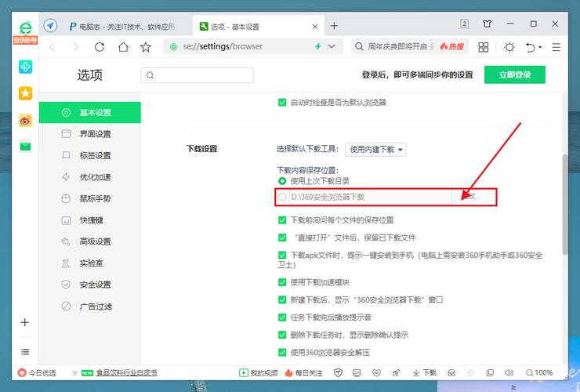The width and height of the screenshot is (580, 392).
Task: Reload the page with the refresh icon
Action: [x=100, y=47]
